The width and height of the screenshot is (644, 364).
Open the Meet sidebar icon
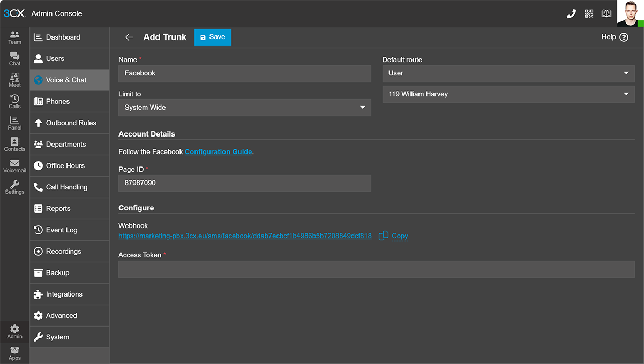point(14,80)
